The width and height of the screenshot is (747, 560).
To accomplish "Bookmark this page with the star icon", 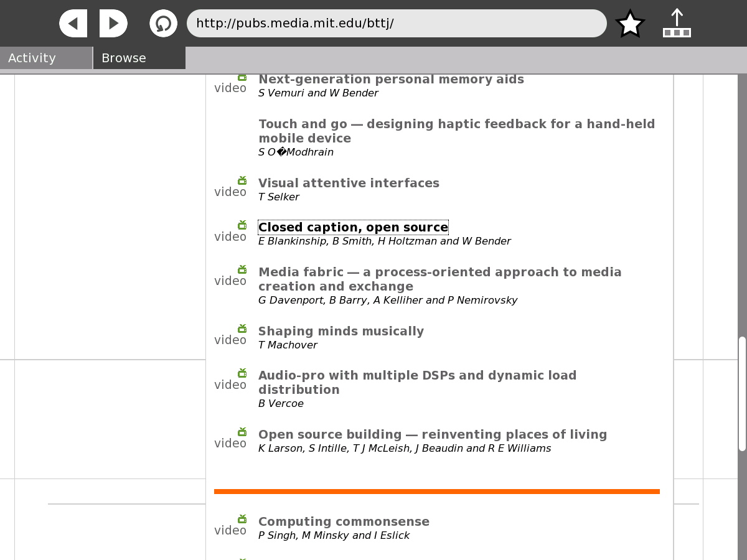I will pos(630,24).
